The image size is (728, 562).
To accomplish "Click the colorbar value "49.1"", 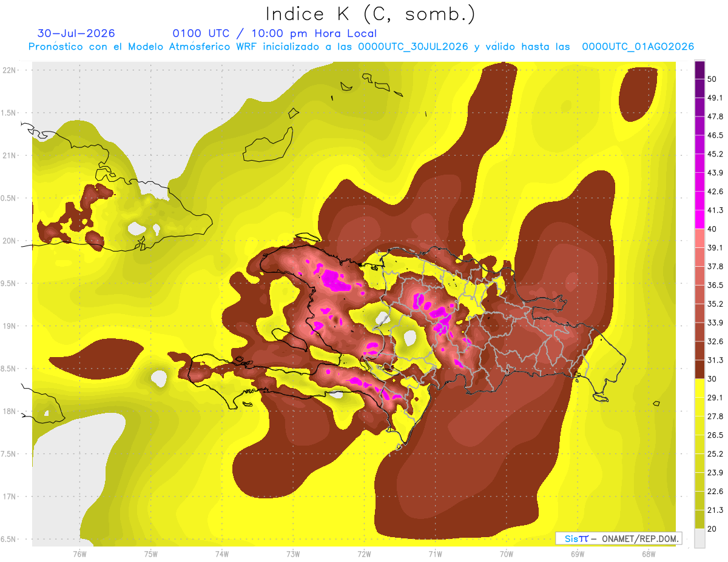I will [x=715, y=98].
